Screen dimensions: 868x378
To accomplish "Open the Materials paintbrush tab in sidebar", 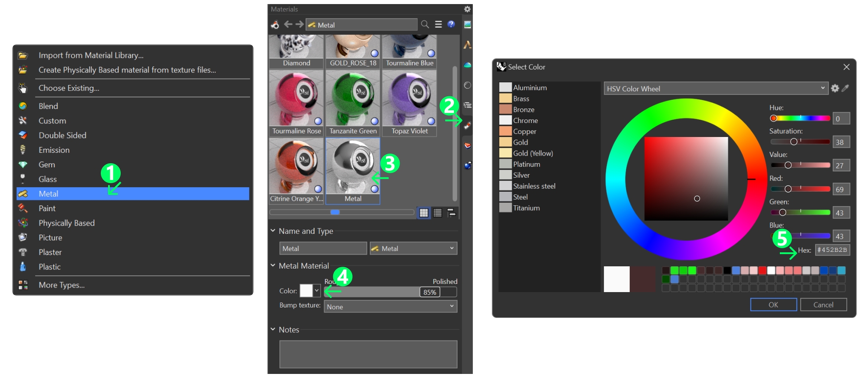I will 467,125.
